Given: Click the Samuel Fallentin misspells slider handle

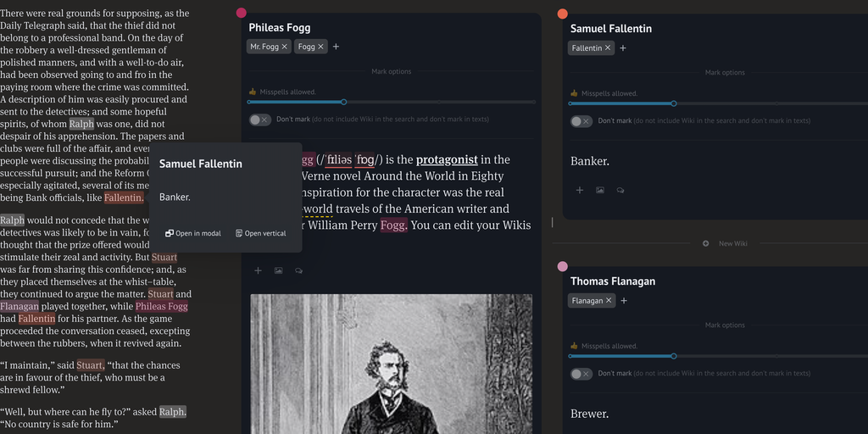Looking at the screenshot, I should pos(674,103).
